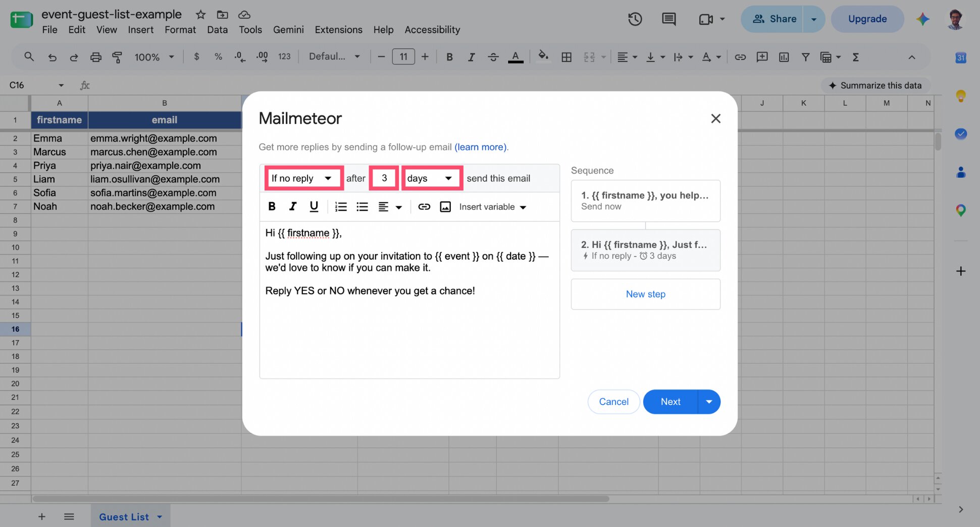980x527 pixels.
Task: Open the Insert menu
Action: pos(140,30)
